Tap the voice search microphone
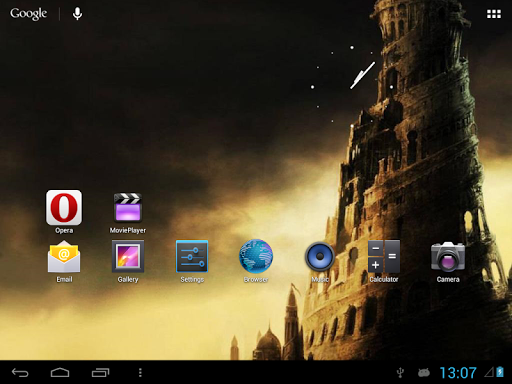Viewport: 512px width, 384px height. click(x=77, y=14)
